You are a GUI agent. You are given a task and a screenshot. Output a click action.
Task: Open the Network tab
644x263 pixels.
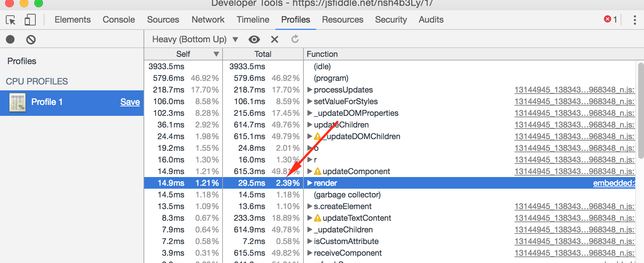(x=208, y=20)
